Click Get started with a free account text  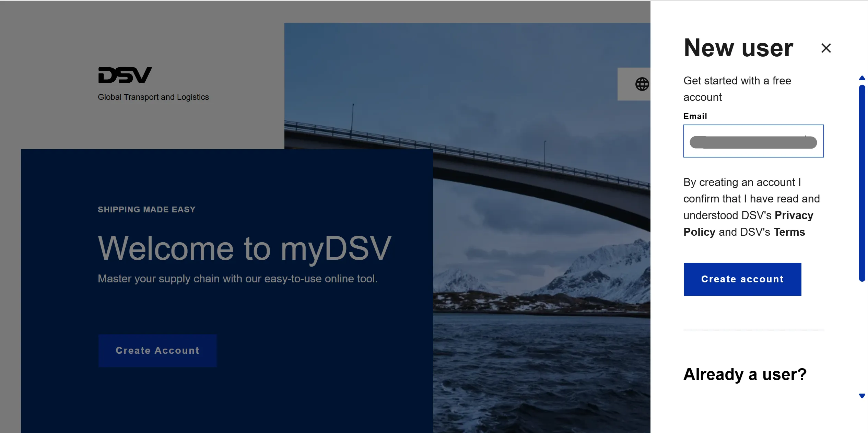(x=737, y=89)
